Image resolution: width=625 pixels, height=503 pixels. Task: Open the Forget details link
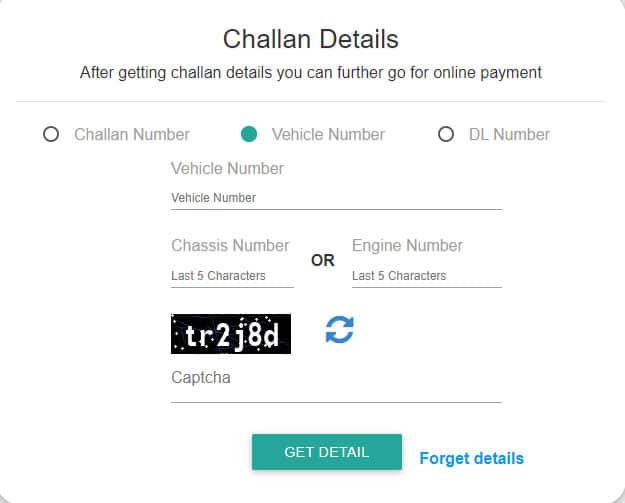coord(472,458)
